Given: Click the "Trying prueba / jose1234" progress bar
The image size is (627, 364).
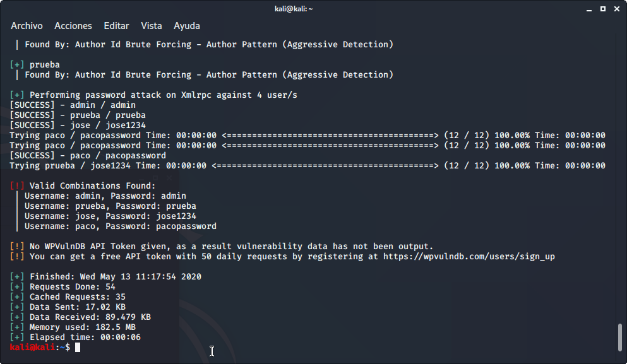Looking at the screenshot, I should (x=325, y=166).
